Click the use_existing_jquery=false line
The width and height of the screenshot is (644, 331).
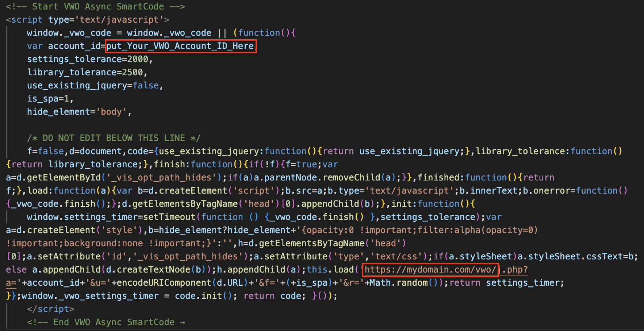tap(95, 85)
